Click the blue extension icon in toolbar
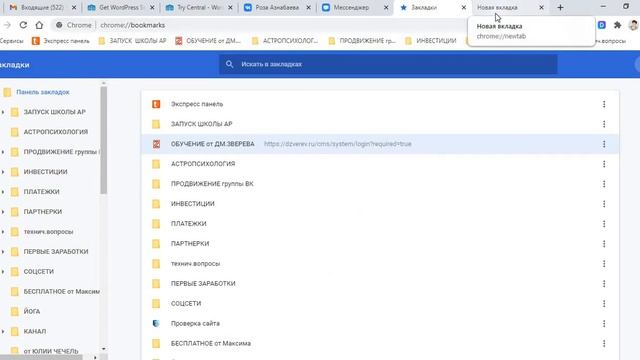 [x=602, y=25]
